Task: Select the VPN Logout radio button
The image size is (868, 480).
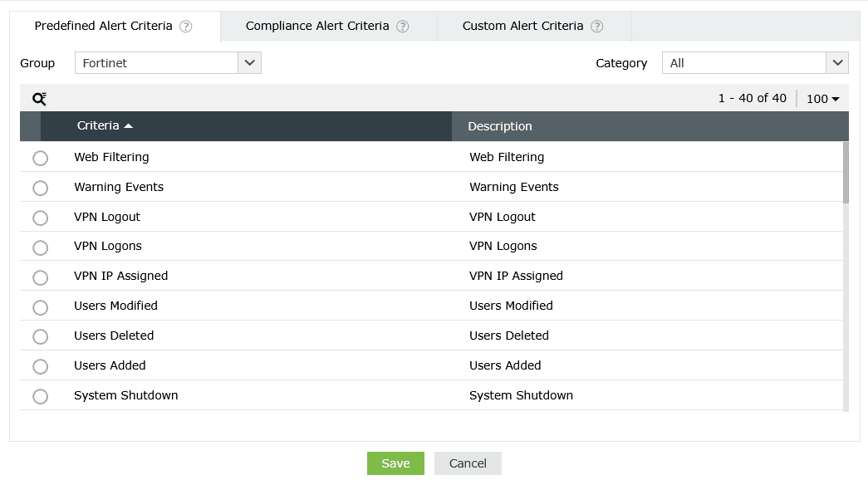Action: [x=40, y=218]
